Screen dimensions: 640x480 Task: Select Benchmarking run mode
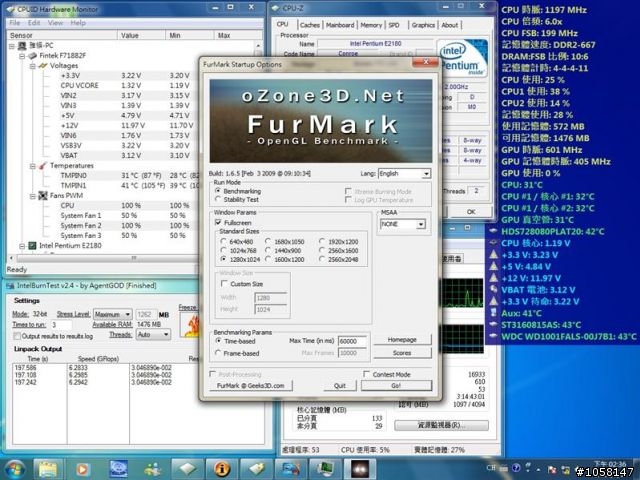click(218, 191)
